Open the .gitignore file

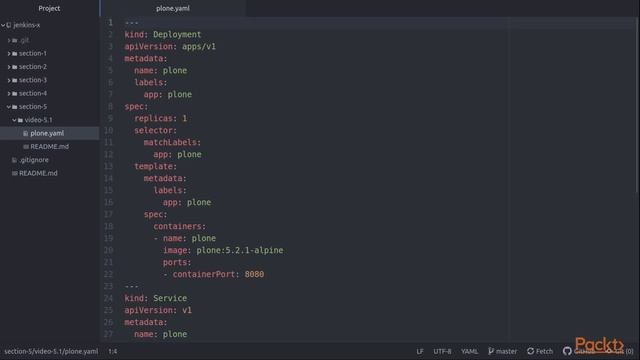[x=34, y=160]
